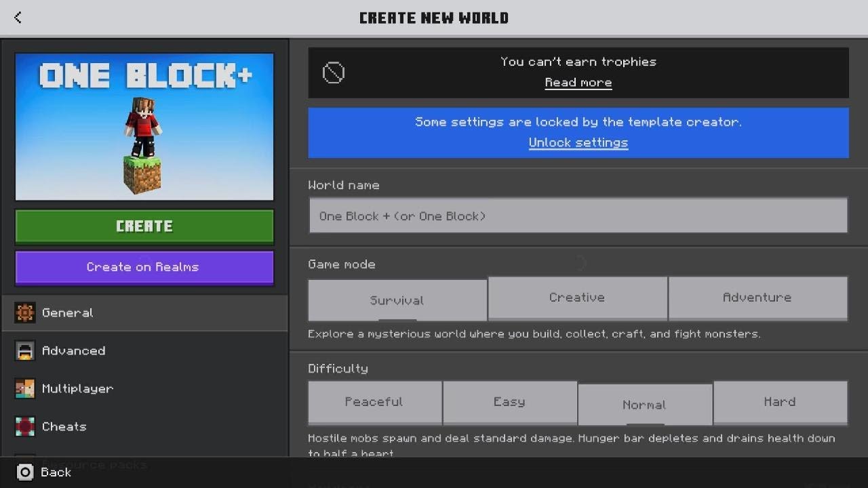Click the green Create button
The image size is (868, 488).
[x=144, y=226]
